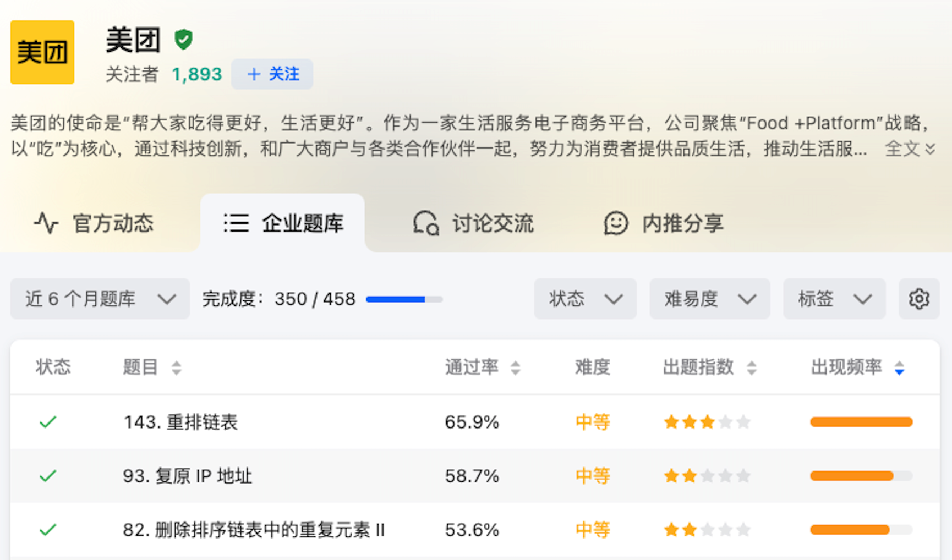
Task: Click frequency bar for 重排链表
Action: click(x=861, y=422)
